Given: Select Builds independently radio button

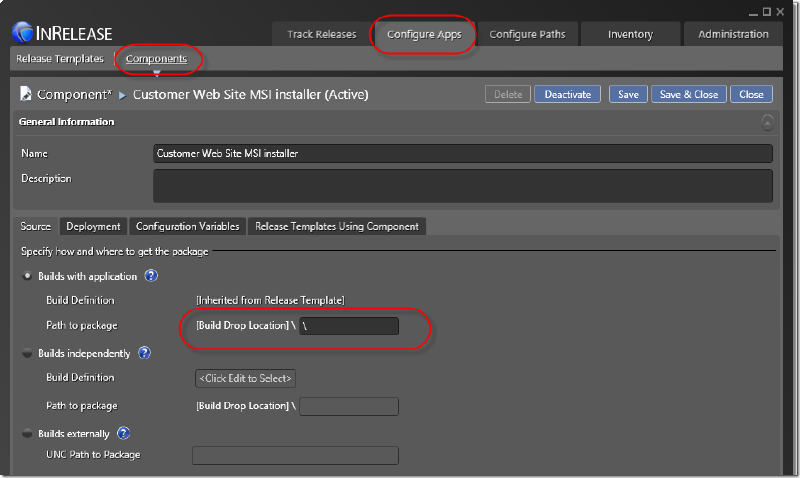Looking at the screenshot, I should click(x=27, y=353).
